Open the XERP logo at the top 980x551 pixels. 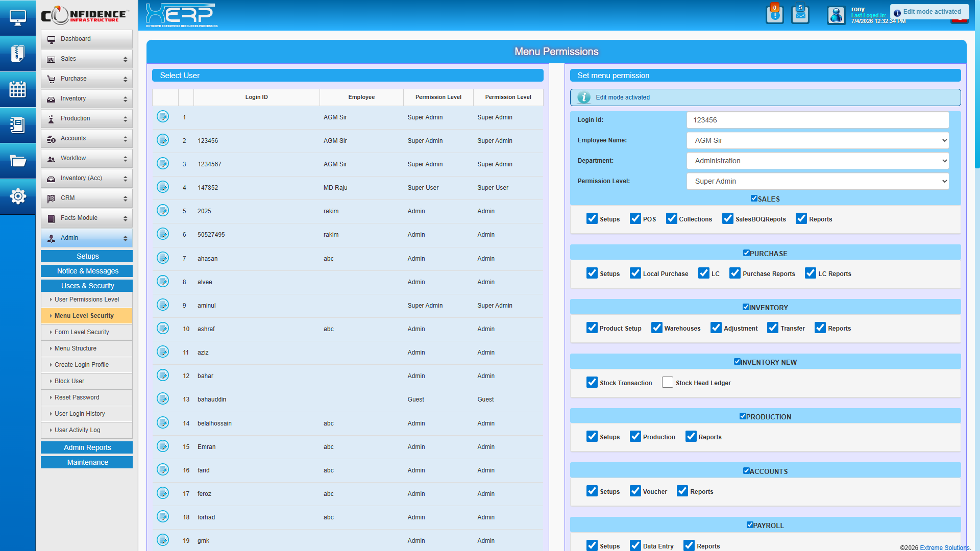pyautogui.click(x=181, y=15)
